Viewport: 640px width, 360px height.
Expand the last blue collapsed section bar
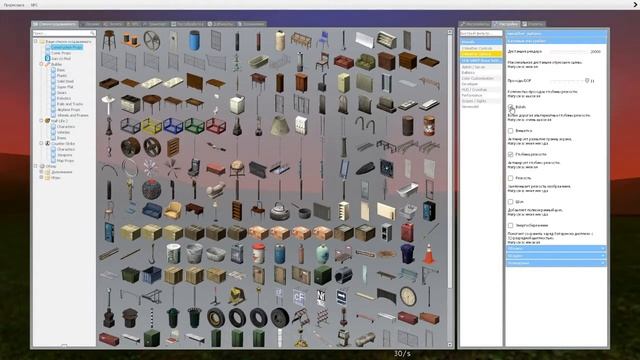[556, 263]
